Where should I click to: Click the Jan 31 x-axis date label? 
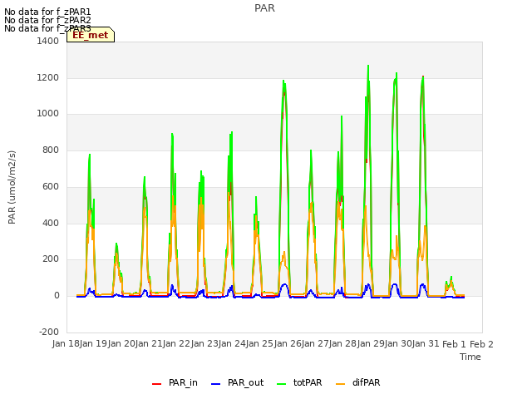(426, 344)
